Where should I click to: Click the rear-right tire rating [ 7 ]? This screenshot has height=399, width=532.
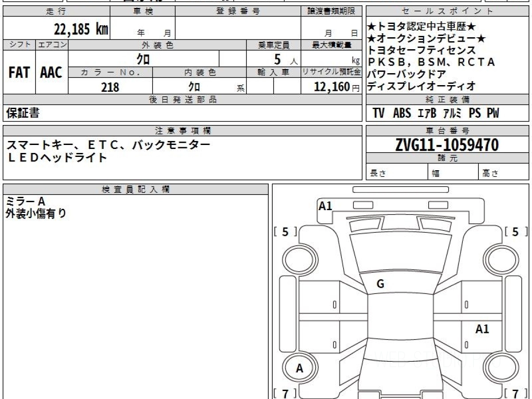click(x=516, y=393)
